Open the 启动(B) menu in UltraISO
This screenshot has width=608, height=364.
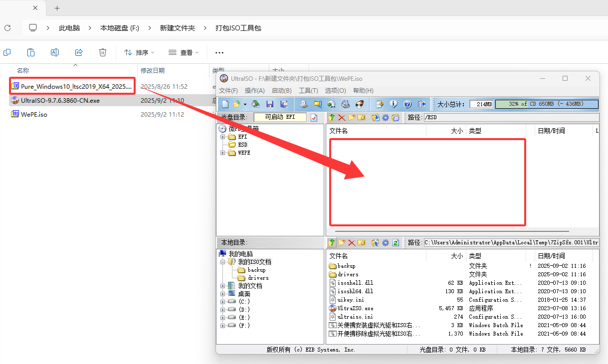pos(281,90)
